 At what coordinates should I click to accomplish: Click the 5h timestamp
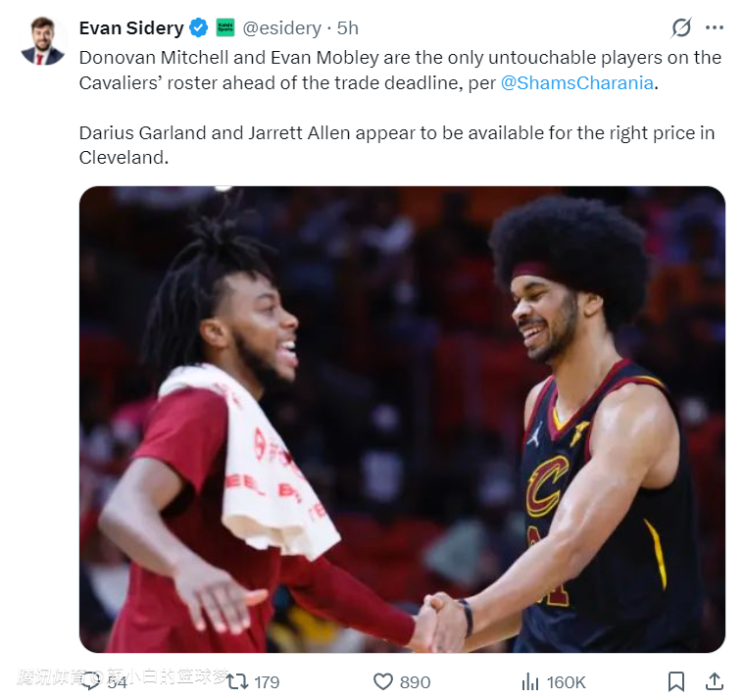tap(348, 27)
